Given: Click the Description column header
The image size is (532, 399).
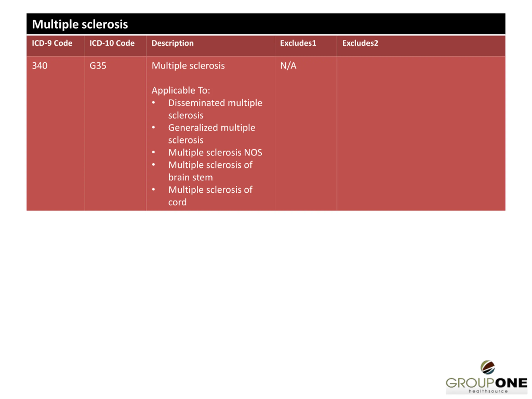Looking at the screenshot, I should (211, 46).
